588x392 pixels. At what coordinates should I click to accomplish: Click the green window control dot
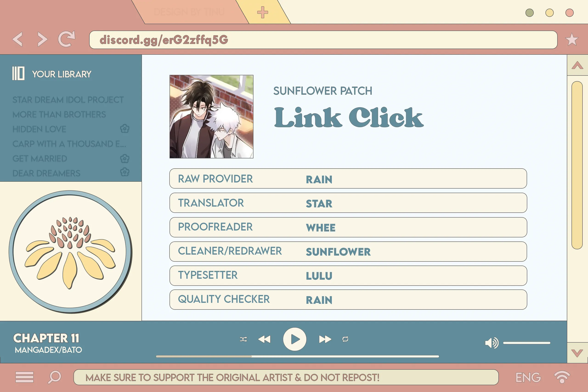coord(529,12)
